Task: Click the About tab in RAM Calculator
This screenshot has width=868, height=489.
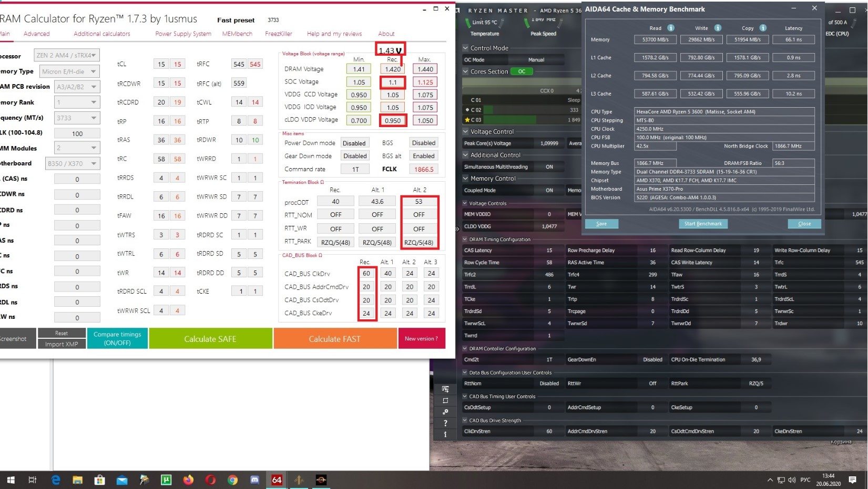Action: (x=386, y=34)
